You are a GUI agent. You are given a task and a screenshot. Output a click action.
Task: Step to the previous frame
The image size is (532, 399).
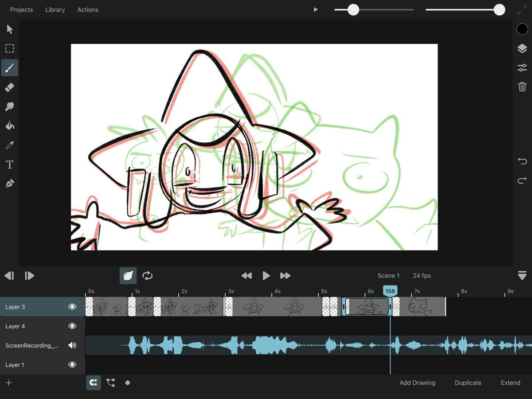[x=9, y=276]
